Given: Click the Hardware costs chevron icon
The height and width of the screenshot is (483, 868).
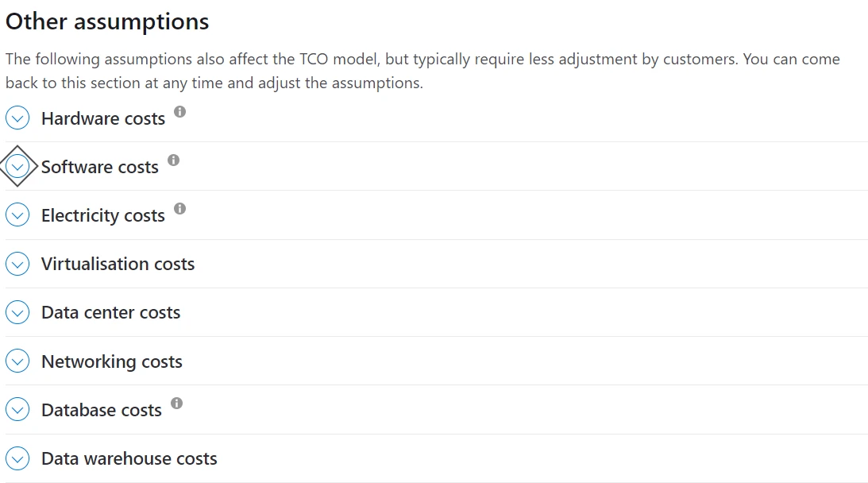Looking at the screenshot, I should tap(17, 118).
